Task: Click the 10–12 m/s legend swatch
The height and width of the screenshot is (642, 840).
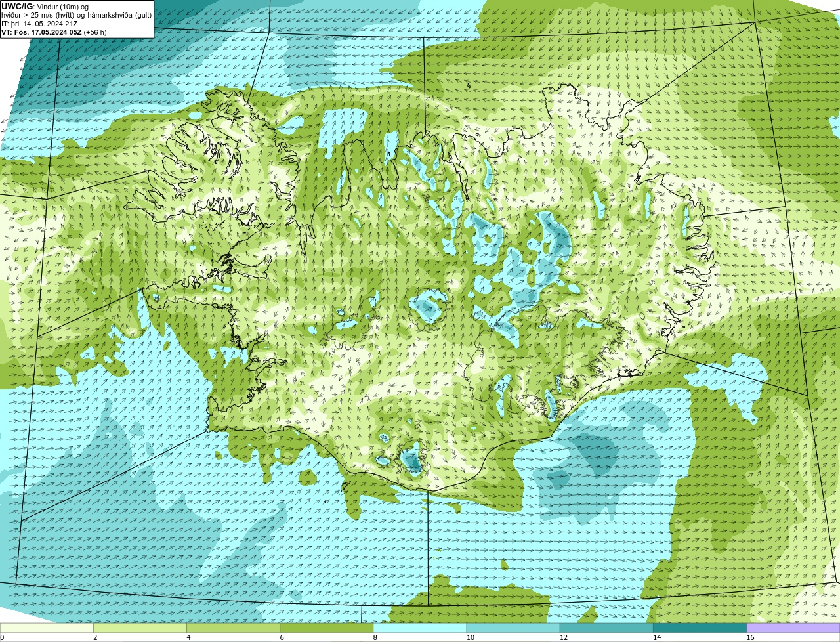Action: point(513,628)
